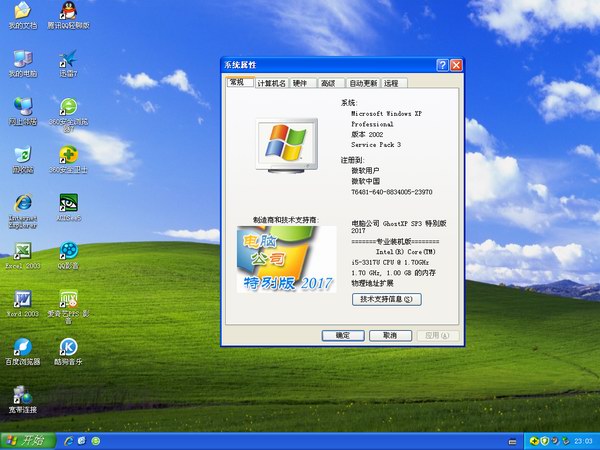Open the 我的文档 desktop folder icon
Screen dimensions: 600x450
pyautogui.click(x=23, y=16)
